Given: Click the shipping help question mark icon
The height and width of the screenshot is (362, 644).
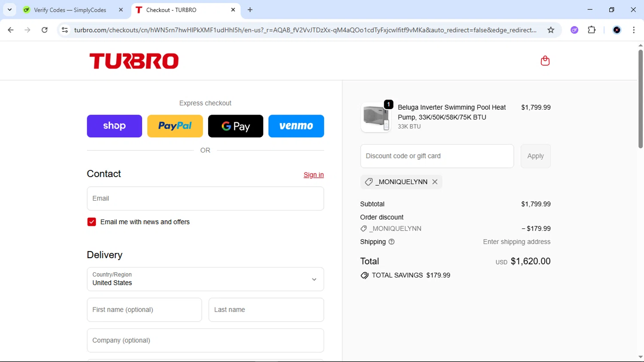Looking at the screenshot, I should coord(392,242).
